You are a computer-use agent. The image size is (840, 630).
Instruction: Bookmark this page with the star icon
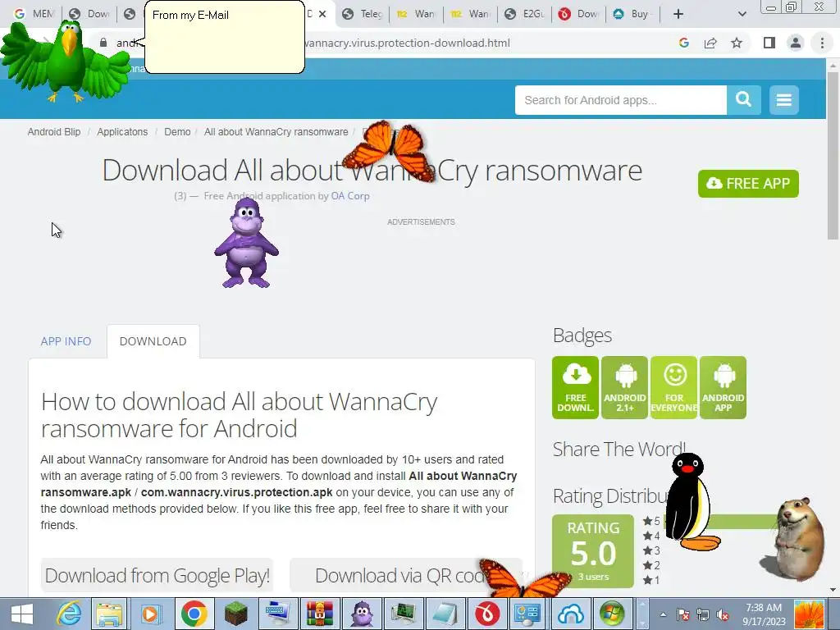tap(737, 43)
